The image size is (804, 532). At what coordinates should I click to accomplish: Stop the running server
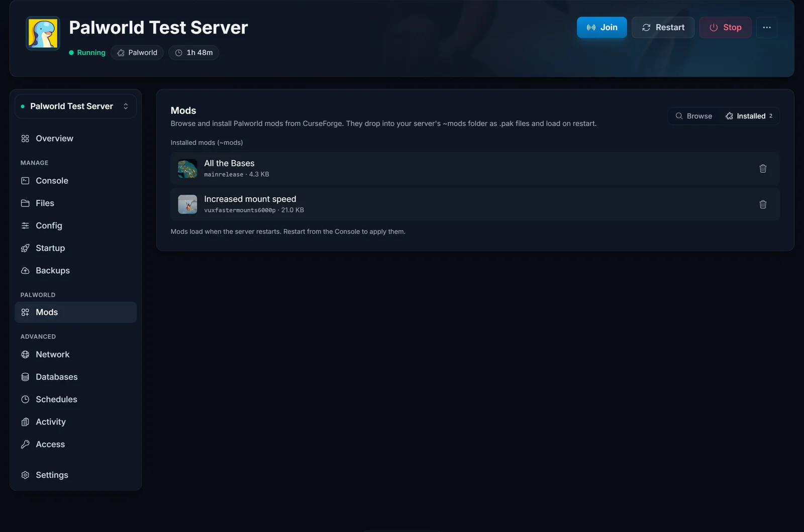coord(725,27)
